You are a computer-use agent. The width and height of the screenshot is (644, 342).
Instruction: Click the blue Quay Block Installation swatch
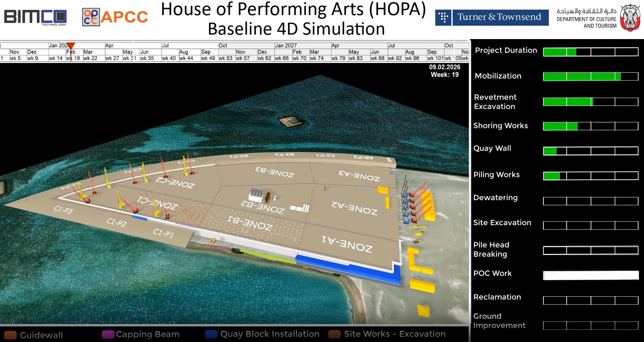pyautogui.click(x=211, y=334)
